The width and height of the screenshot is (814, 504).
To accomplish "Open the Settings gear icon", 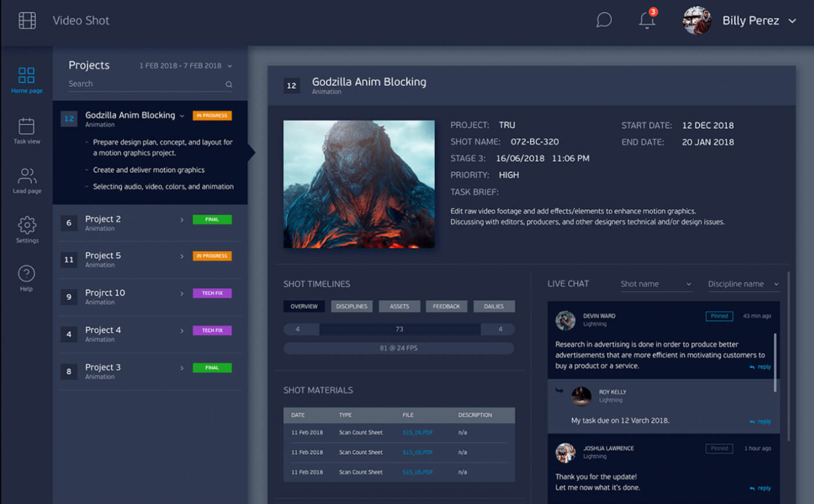I will pyautogui.click(x=27, y=225).
